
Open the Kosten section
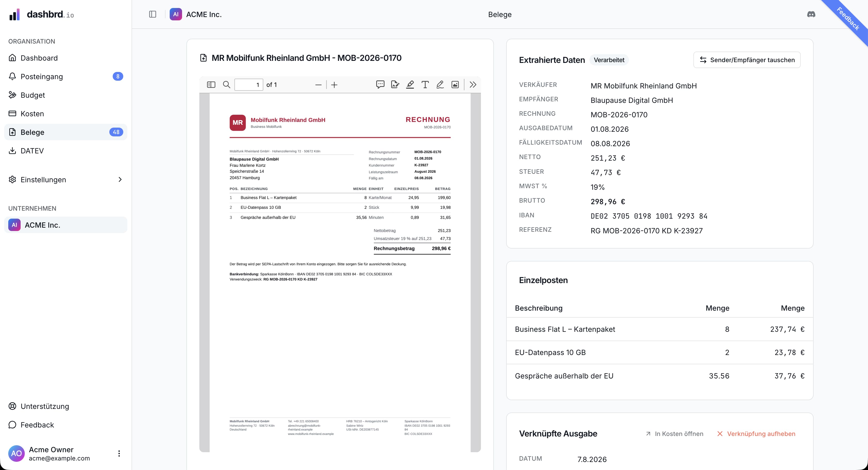point(66,113)
